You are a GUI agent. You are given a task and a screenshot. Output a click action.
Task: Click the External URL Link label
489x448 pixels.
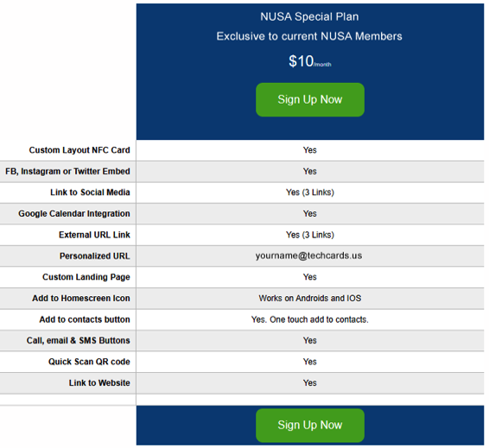(x=94, y=235)
